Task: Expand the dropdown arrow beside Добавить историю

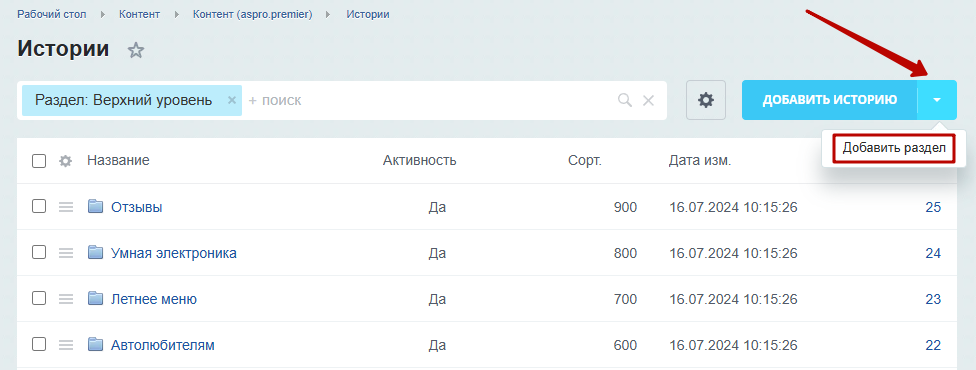Action: [937, 100]
